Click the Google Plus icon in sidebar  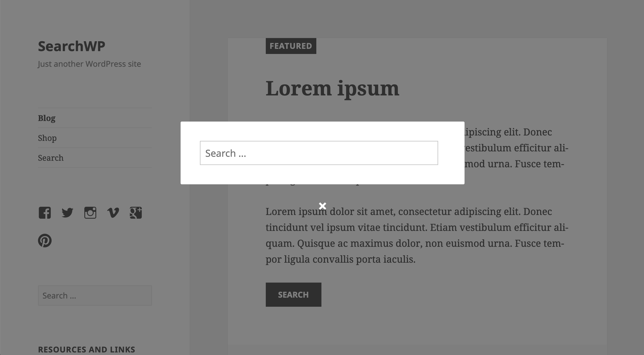135,212
